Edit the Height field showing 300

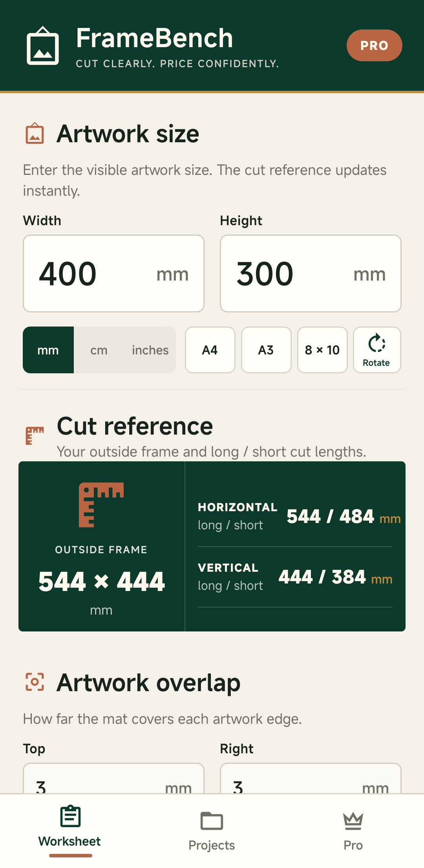(x=311, y=273)
